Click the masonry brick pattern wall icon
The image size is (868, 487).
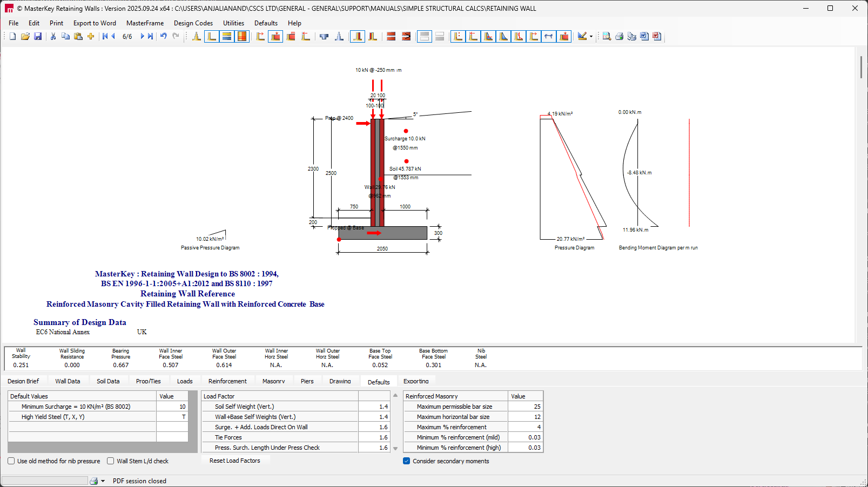(x=242, y=36)
